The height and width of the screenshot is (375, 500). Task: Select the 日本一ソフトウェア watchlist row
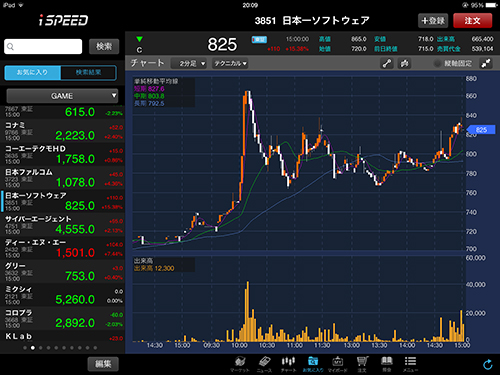click(62, 201)
